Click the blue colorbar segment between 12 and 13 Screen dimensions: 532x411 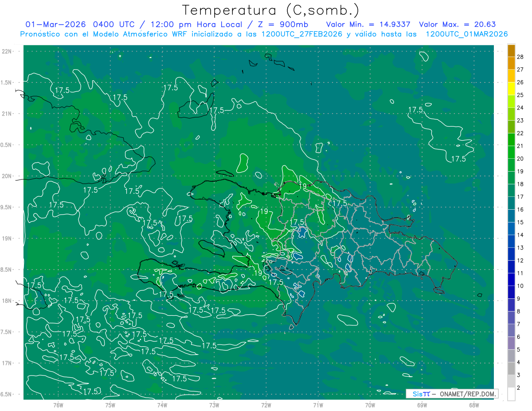pos(511,254)
